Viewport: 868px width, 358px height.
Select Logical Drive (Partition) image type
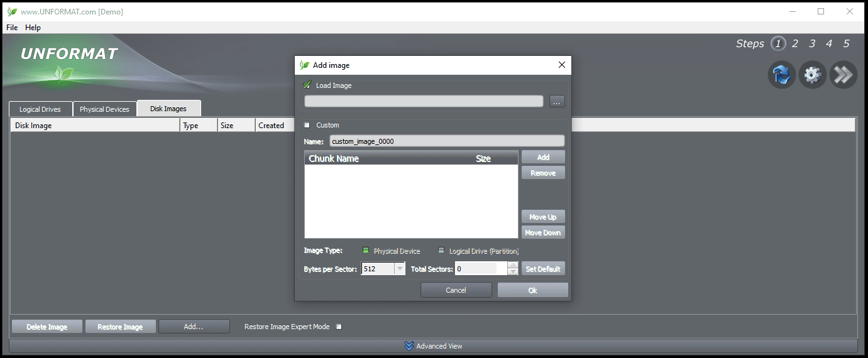point(441,251)
